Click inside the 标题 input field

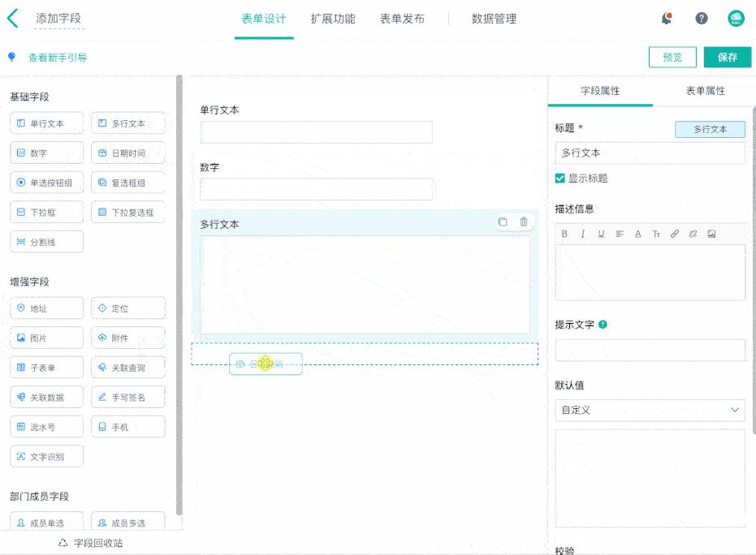[650, 153]
